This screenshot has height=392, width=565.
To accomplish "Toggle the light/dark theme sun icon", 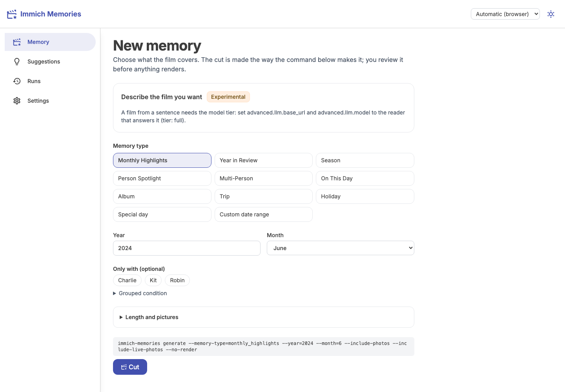I will tap(551, 14).
